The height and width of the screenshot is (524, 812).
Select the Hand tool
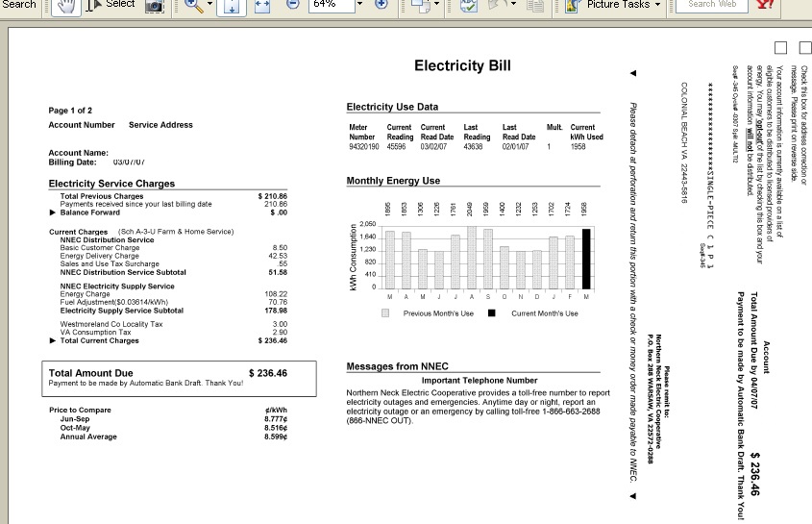(x=65, y=6)
